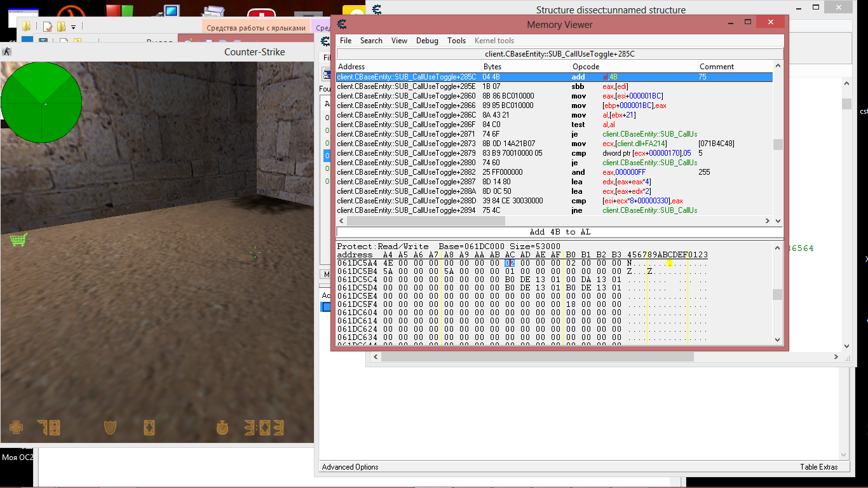Click the first folder icon in Explorer quick toolbar
868x488 pixels.
[x=26, y=26]
